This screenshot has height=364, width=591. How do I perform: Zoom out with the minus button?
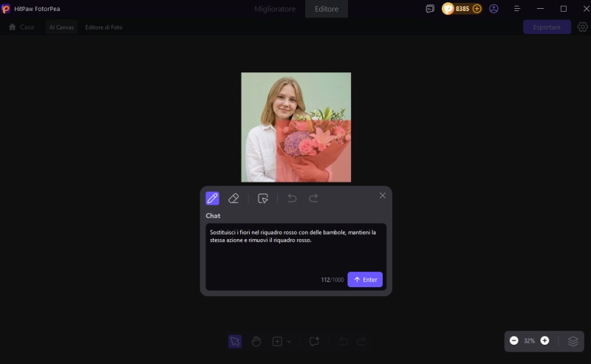(514, 340)
